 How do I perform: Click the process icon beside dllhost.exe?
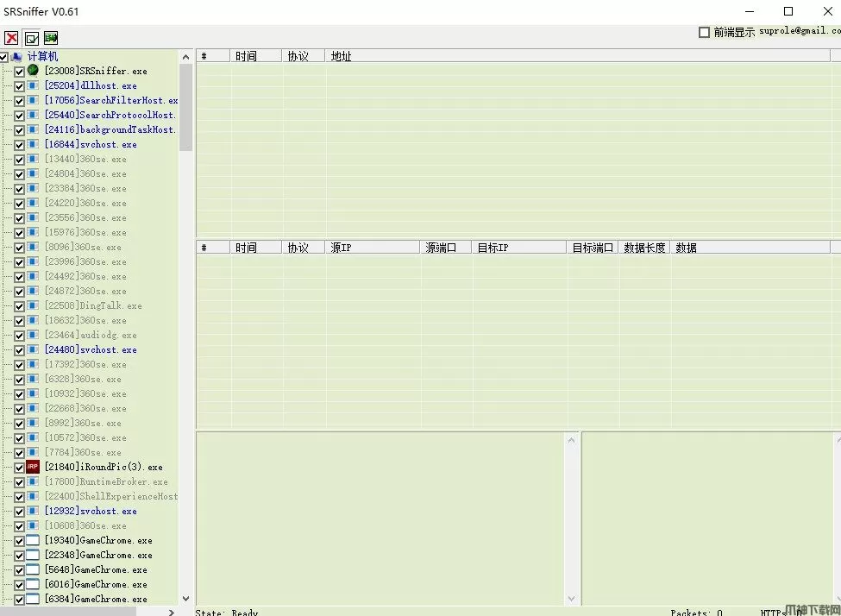click(33, 85)
